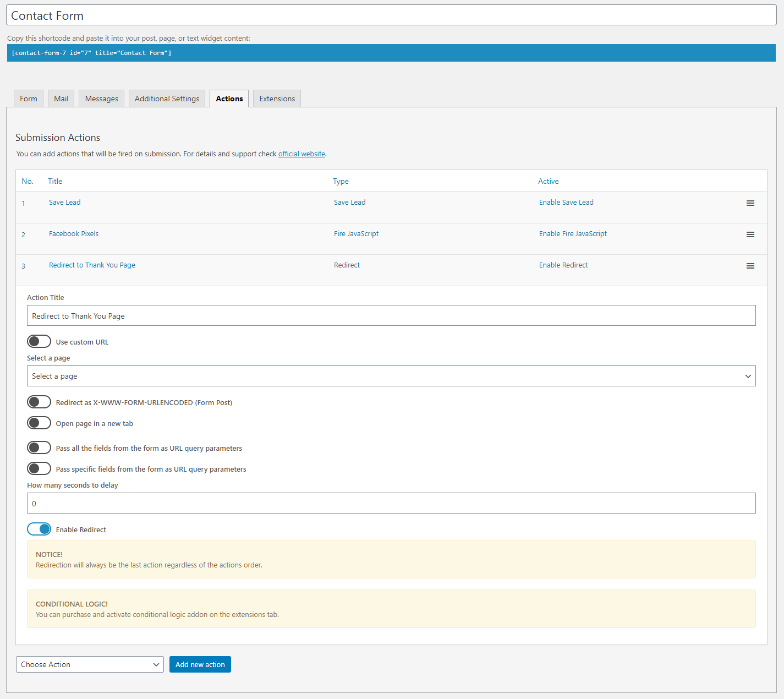The image size is (784, 699).
Task: Grab the reorder icon of the Redirect row
Action: click(x=750, y=266)
